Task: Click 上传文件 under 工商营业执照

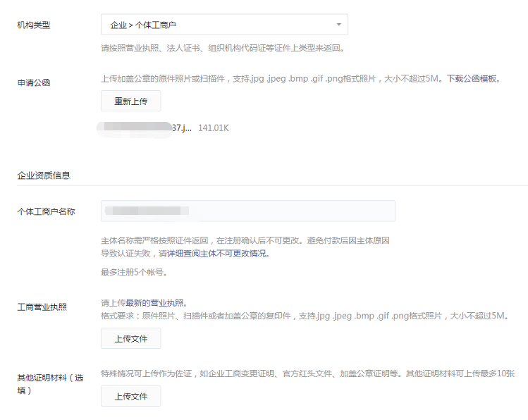Action: (x=130, y=338)
